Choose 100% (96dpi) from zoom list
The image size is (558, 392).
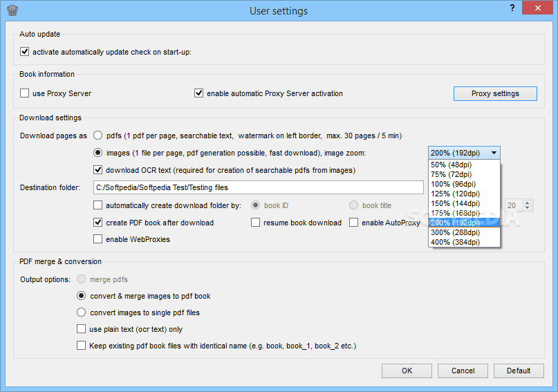coord(465,184)
